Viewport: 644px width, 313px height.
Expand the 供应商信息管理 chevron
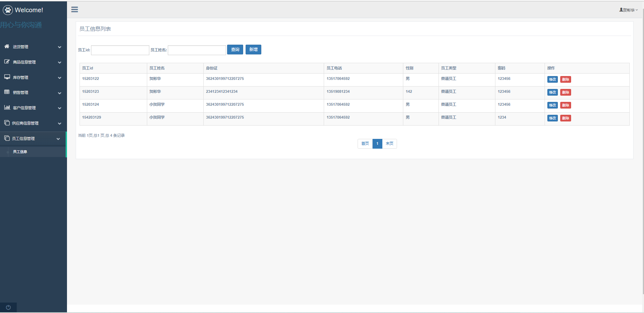[60, 124]
